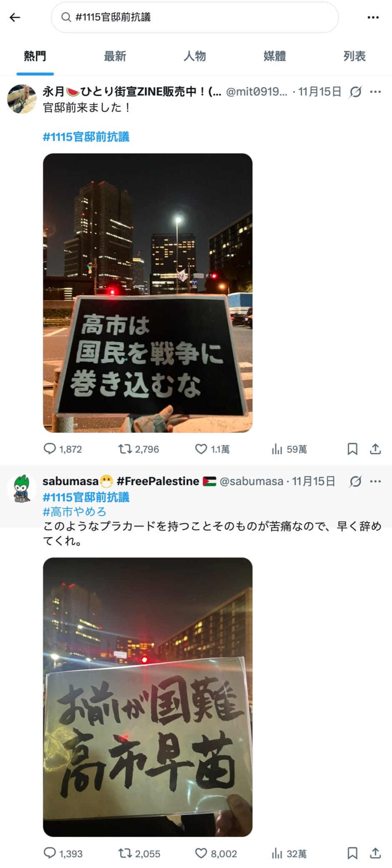
Task: Reply to the 永月 post with 1,872 comments
Action: click(x=63, y=449)
